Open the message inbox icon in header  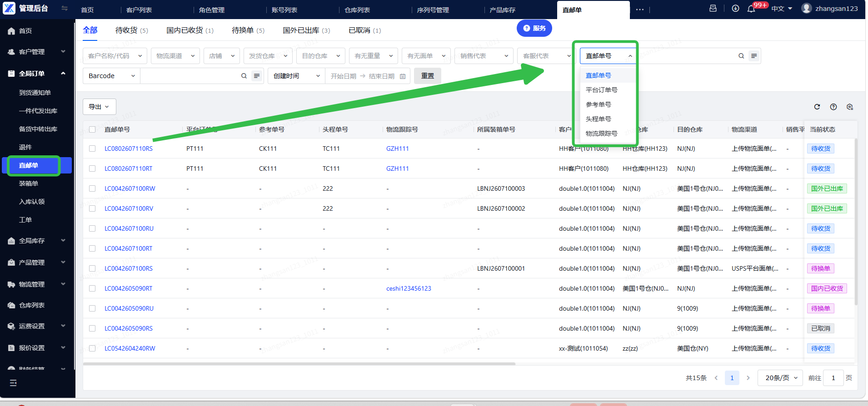713,8
